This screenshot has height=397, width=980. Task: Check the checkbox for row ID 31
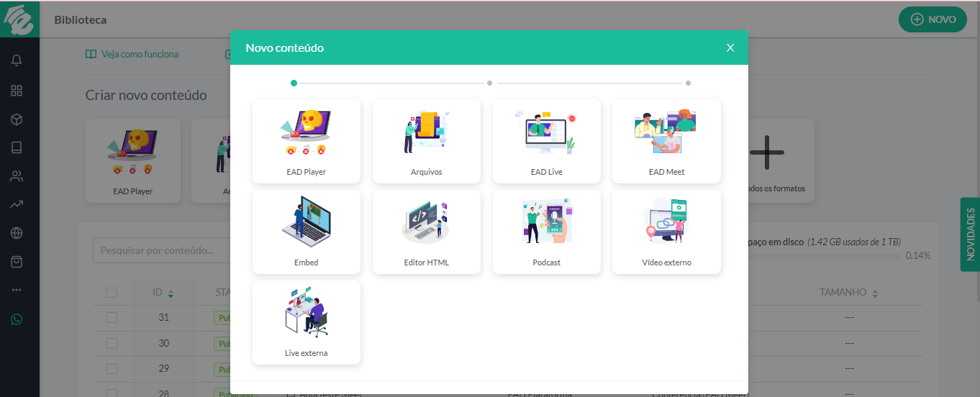(x=112, y=317)
